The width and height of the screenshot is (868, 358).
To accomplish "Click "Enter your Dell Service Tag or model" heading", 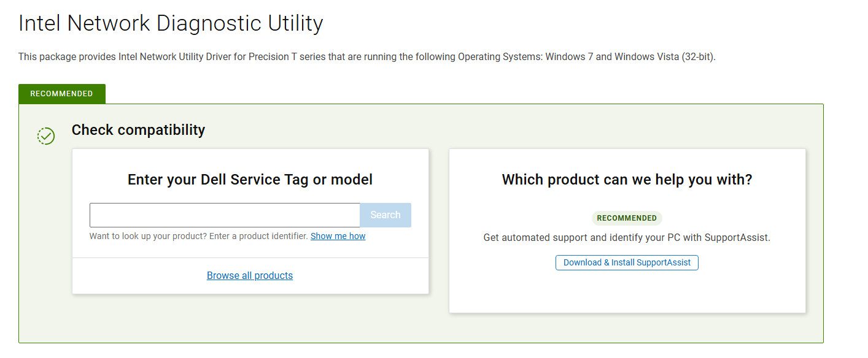I will click(250, 180).
